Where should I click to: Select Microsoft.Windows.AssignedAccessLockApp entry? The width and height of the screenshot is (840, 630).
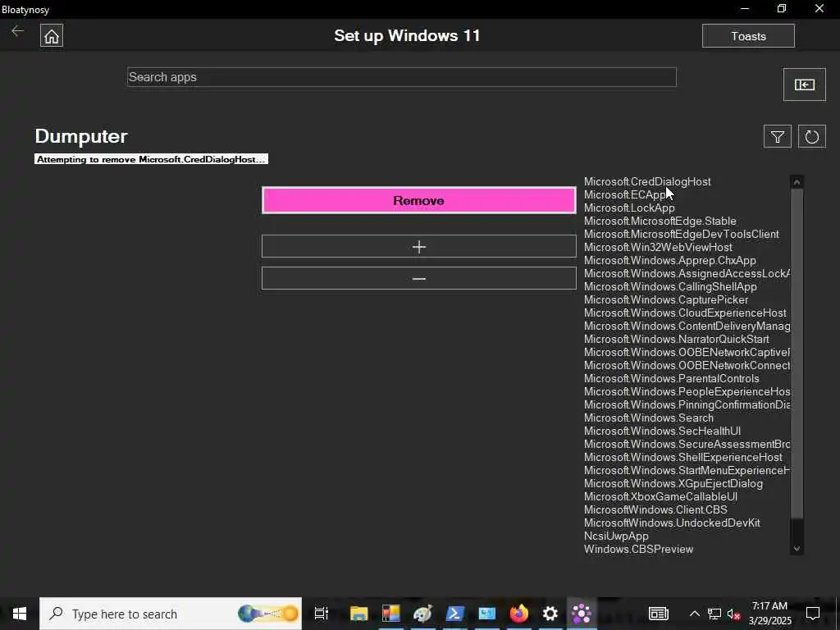(x=687, y=274)
